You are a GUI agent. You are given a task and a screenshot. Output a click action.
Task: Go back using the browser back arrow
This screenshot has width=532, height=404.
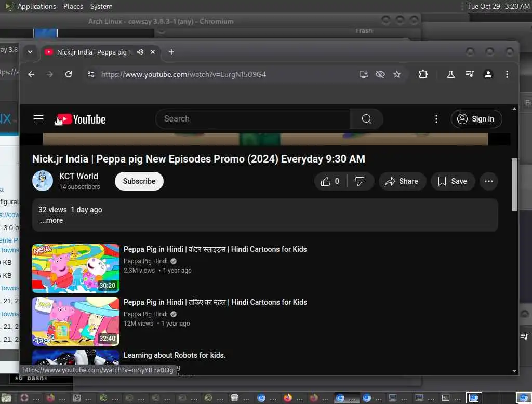31,74
